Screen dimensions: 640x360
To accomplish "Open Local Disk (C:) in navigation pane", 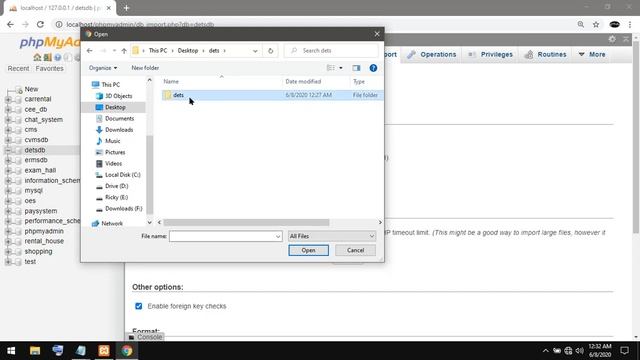I will 122,175.
